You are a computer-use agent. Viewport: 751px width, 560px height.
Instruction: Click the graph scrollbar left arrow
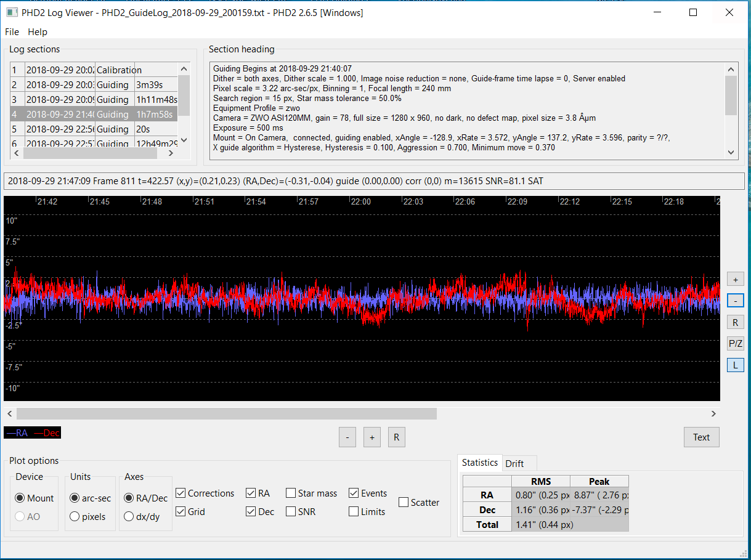pos(10,413)
